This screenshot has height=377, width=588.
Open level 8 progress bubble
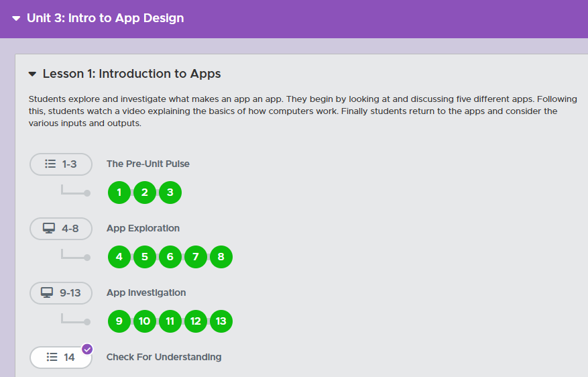pyautogui.click(x=221, y=257)
